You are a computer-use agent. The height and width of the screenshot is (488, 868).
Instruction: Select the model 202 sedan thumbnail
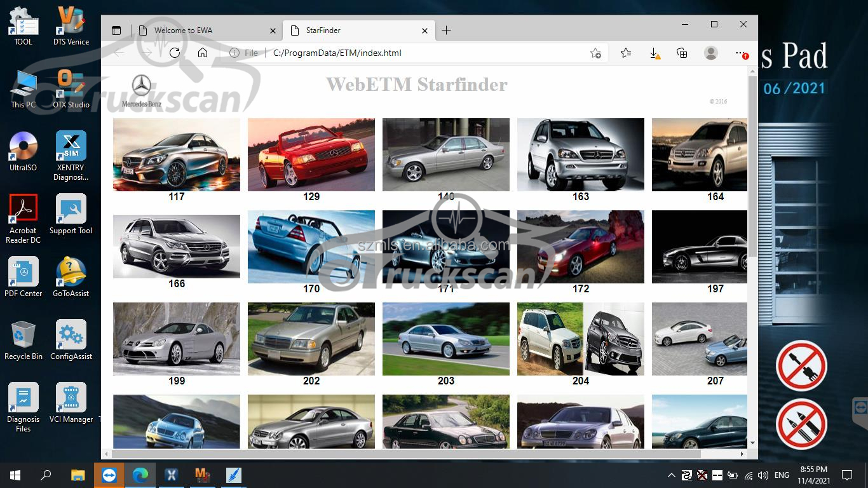pyautogui.click(x=311, y=339)
